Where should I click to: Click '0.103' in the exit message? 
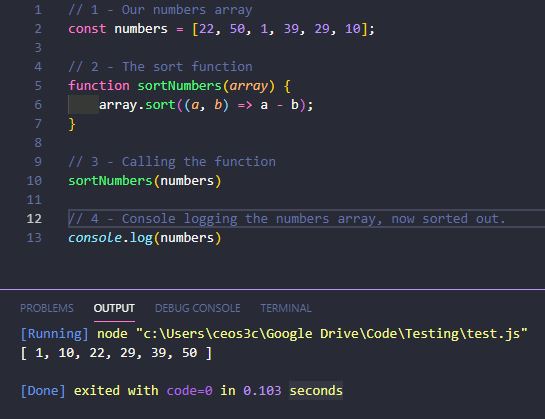(262, 390)
